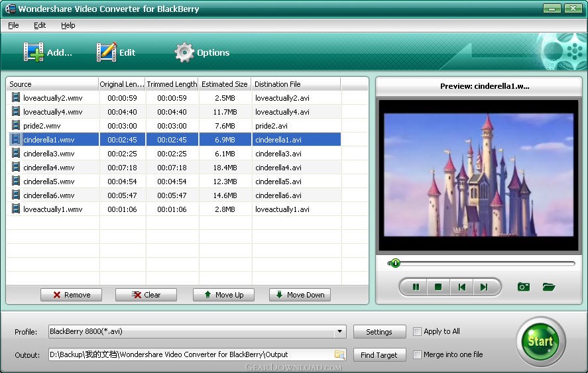Open profile Settings button
The width and height of the screenshot is (588, 373).
coord(379,332)
